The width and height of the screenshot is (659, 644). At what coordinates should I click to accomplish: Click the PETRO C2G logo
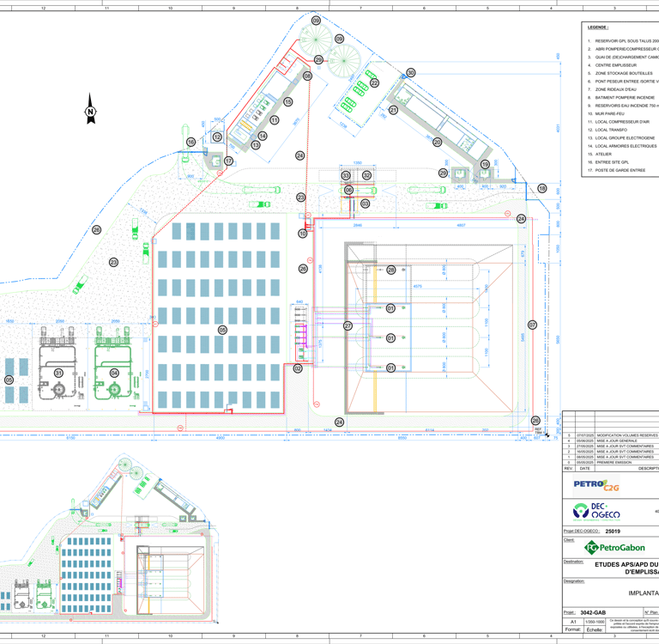(596, 485)
